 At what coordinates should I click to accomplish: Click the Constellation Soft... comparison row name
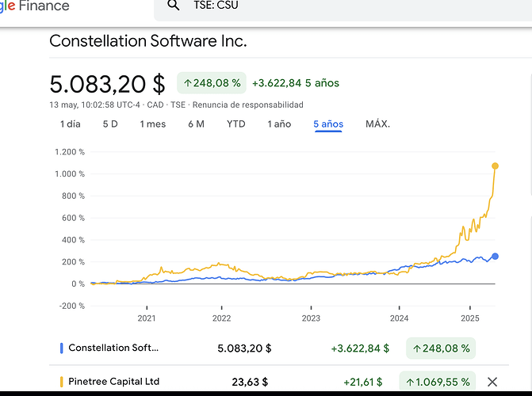click(x=113, y=348)
